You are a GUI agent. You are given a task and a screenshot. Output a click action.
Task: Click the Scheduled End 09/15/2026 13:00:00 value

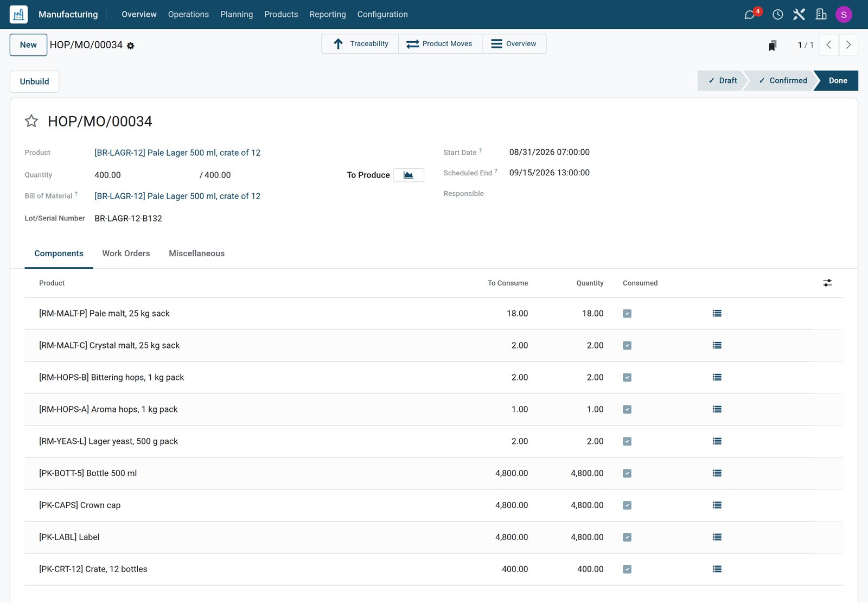click(550, 173)
